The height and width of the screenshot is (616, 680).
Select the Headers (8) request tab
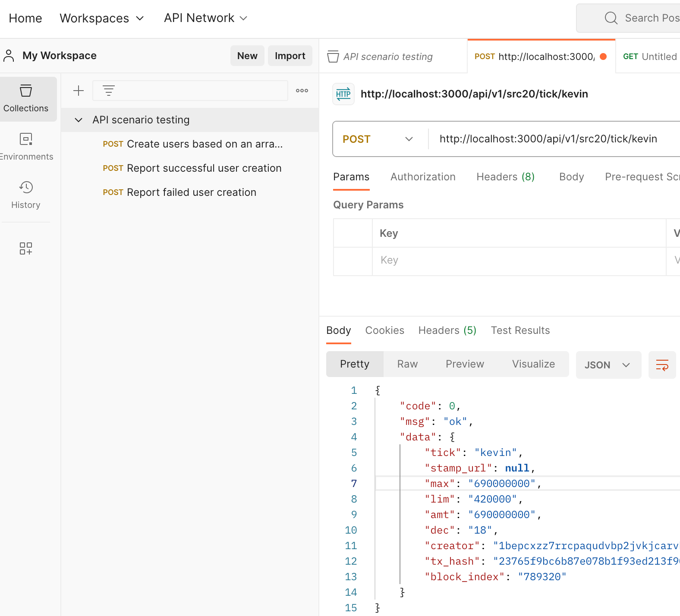click(505, 177)
